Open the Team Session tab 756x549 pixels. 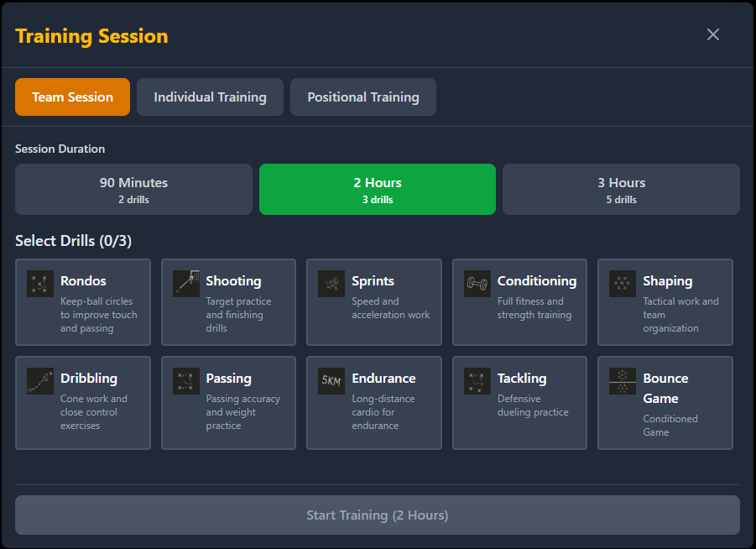tap(72, 97)
